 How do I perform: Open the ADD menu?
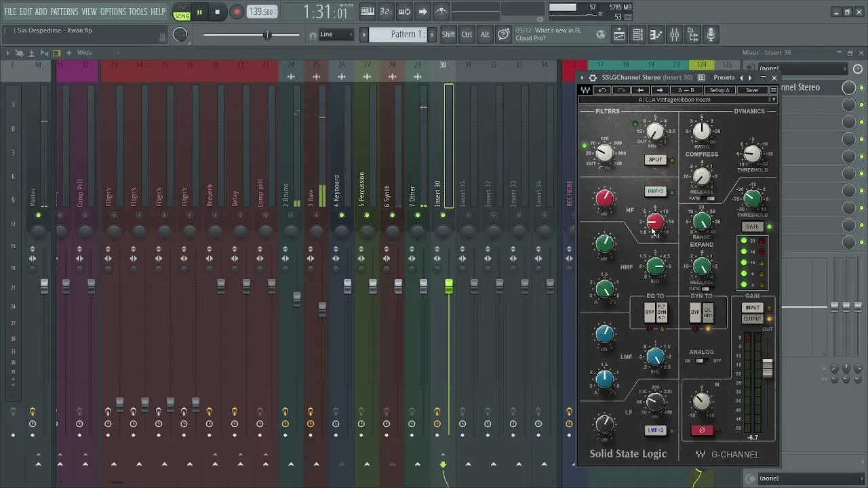(x=41, y=12)
